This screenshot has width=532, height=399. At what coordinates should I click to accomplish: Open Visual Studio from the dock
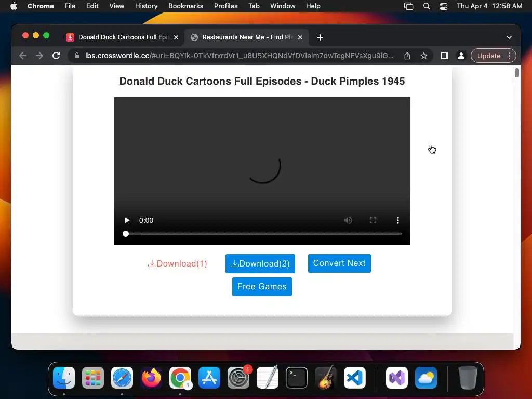[x=397, y=378]
